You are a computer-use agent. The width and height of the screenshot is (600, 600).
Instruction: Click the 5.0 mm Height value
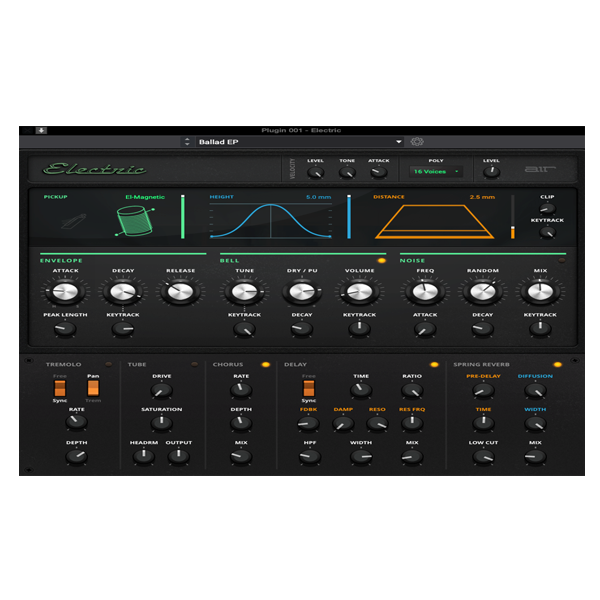pyautogui.click(x=318, y=197)
